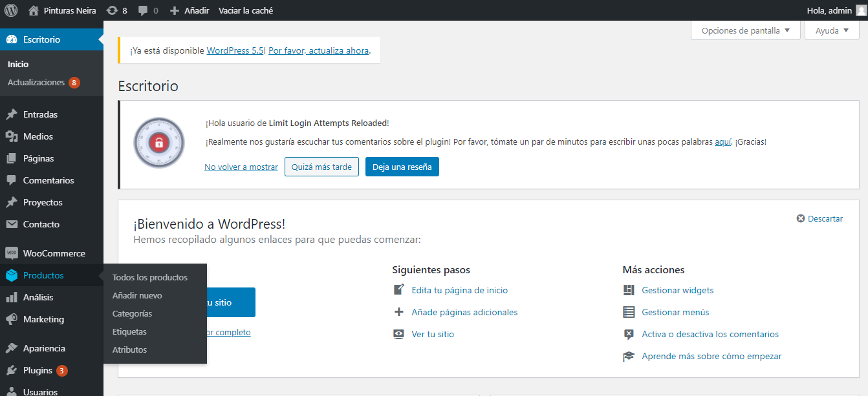
Task: Click the Deja una reseña button
Action: 402,167
